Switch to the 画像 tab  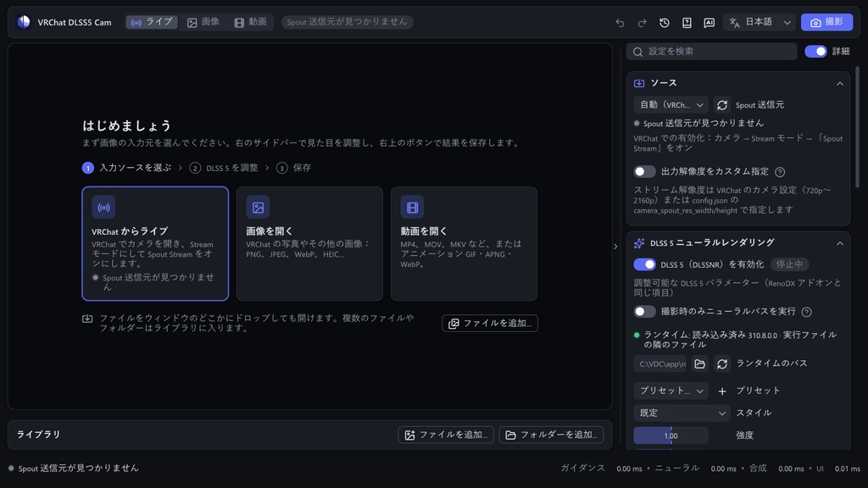[203, 22]
